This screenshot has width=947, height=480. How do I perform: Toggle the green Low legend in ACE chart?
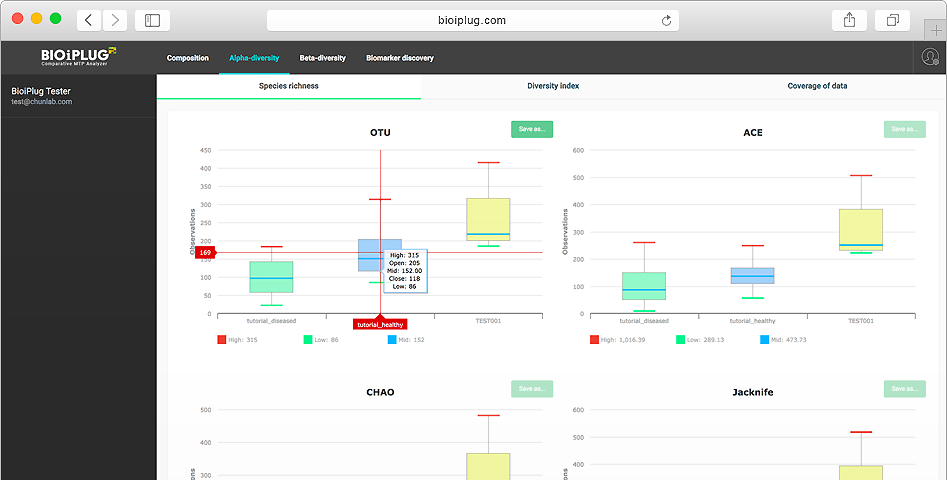[x=681, y=340]
